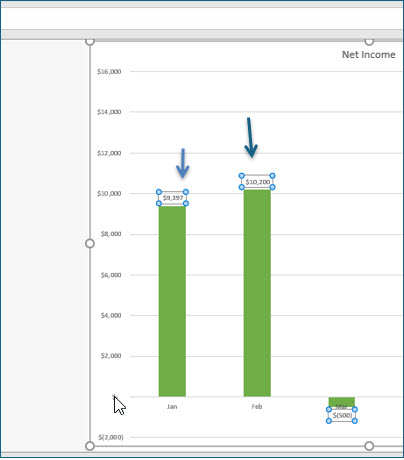Click the Feb axis label

[x=257, y=407]
